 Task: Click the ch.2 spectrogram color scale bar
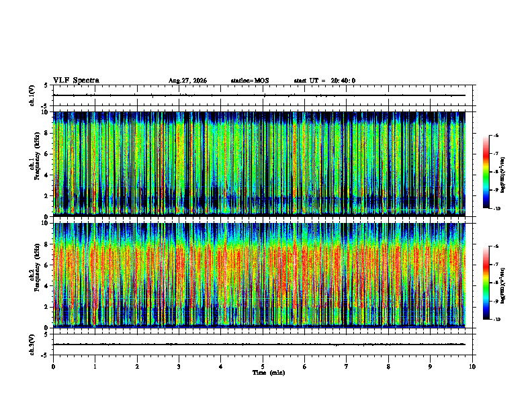click(x=486, y=283)
